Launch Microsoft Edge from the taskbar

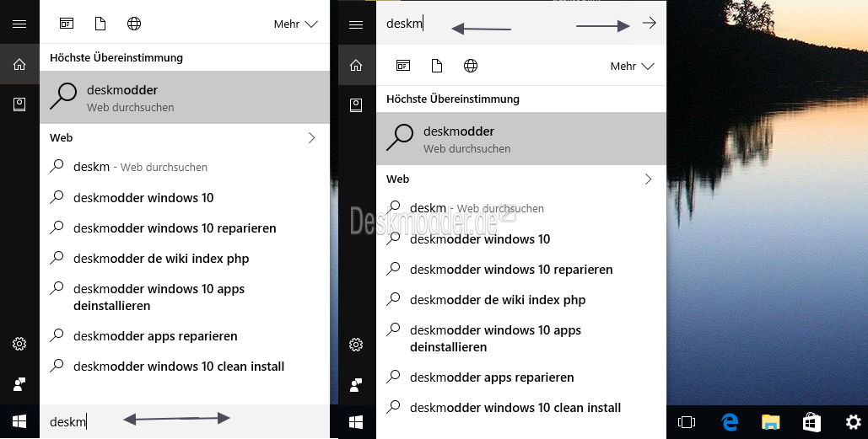point(729,422)
